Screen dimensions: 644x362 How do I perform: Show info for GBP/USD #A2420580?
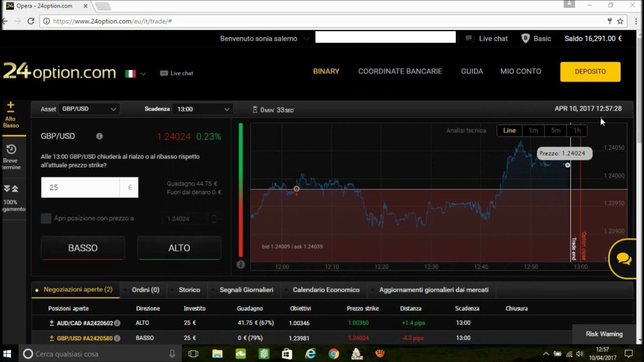(117, 338)
